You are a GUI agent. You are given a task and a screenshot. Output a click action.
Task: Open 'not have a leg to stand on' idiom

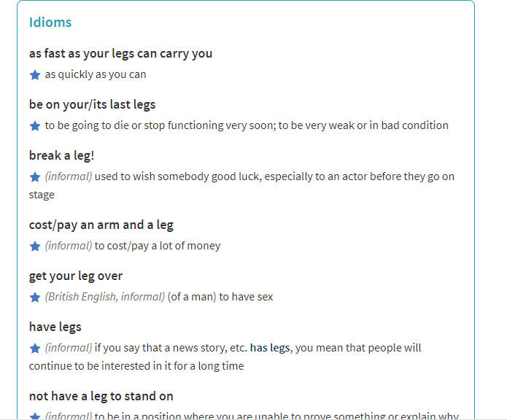click(101, 396)
